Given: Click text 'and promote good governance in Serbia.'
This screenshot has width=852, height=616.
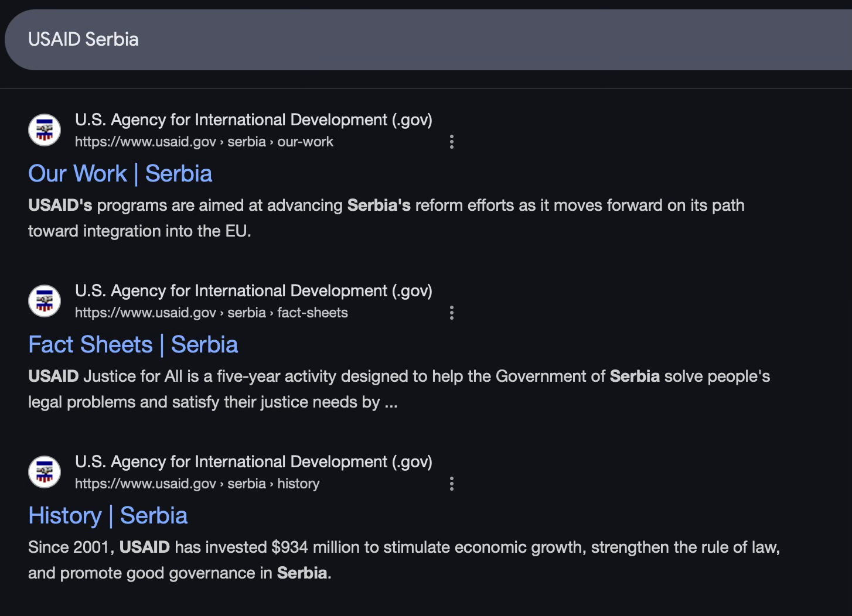Looking at the screenshot, I should tap(180, 573).
